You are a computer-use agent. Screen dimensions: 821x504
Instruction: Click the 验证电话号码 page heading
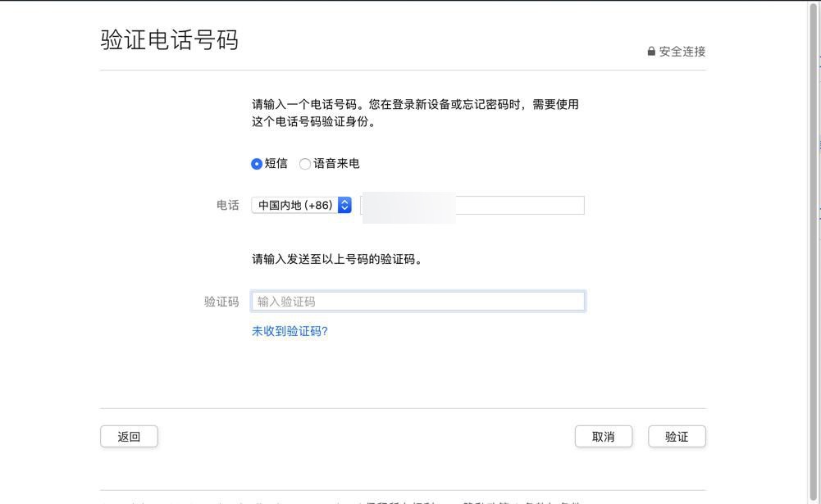169,39
